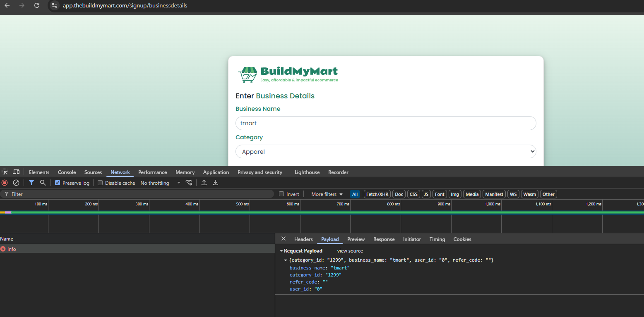Open the Sources tab
This screenshot has width=644, height=317.
(93, 172)
